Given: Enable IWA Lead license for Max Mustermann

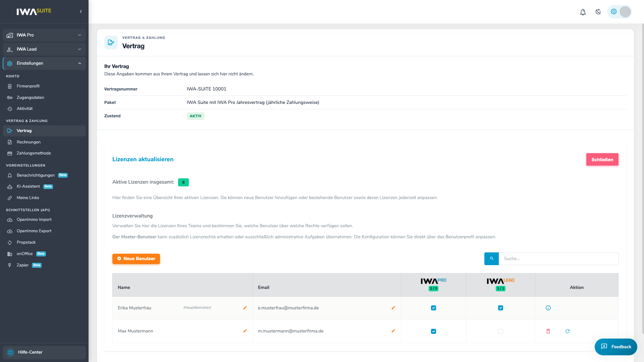Looking at the screenshot, I should [500, 331].
